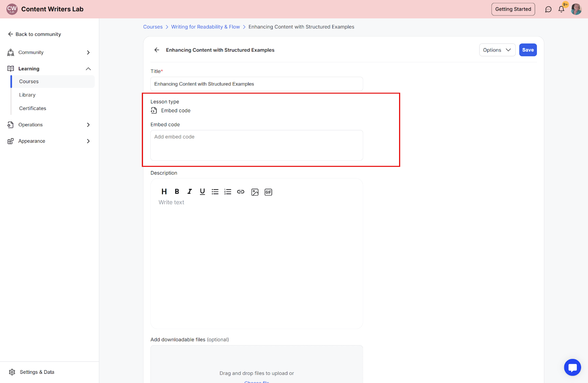Click the Learning book icon
The image size is (588, 383).
click(x=11, y=69)
